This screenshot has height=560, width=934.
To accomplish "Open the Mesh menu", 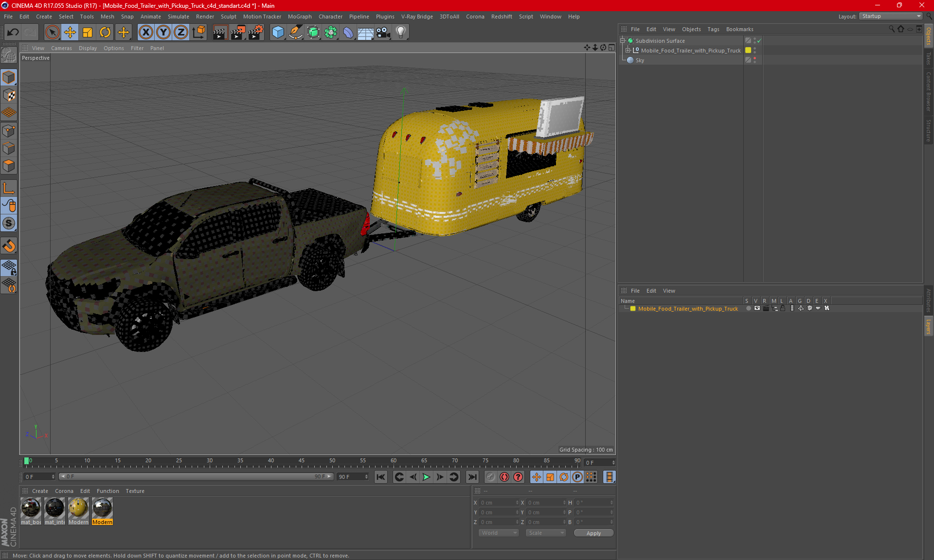I will pos(107,17).
